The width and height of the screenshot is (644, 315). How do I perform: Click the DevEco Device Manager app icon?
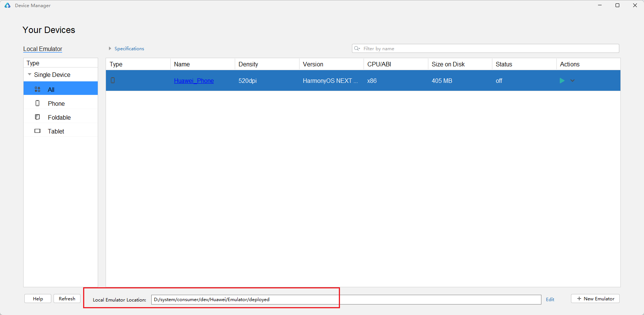pos(7,5)
